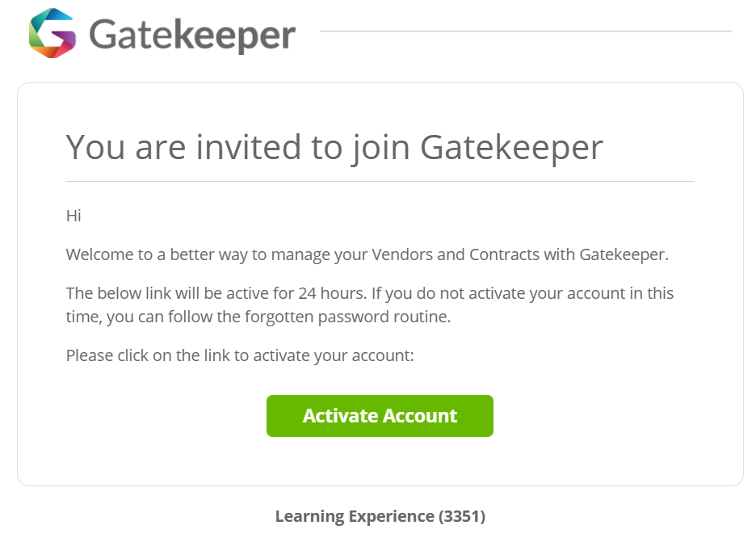
Task: Click the "activate your account:" phrase
Action: click(334, 355)
